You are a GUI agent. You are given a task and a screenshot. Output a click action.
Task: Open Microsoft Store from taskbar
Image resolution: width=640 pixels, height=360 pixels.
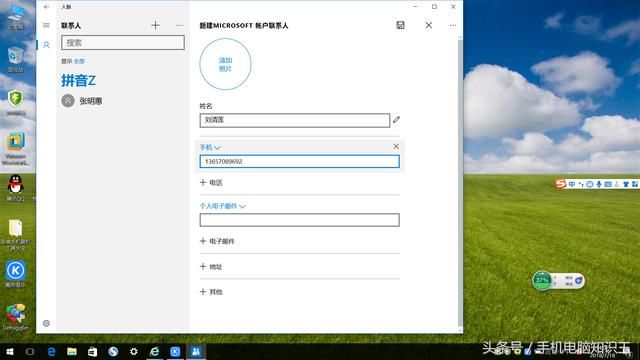tap(93, 351)
